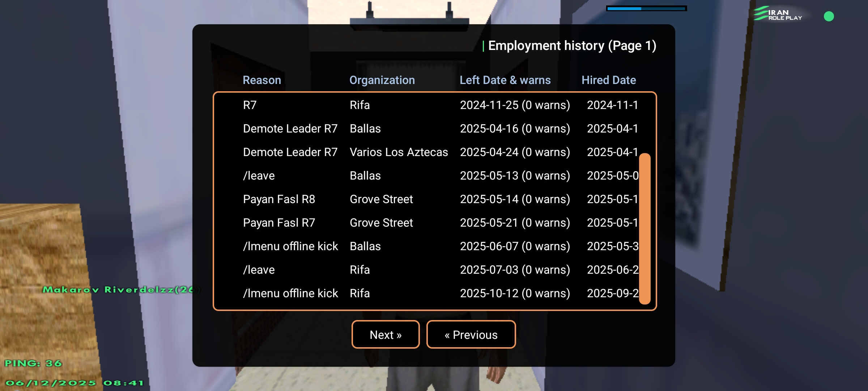This screenshot has width=868, height=391.
Task: Click the blue progress bar at top
Action: (646, 8)
